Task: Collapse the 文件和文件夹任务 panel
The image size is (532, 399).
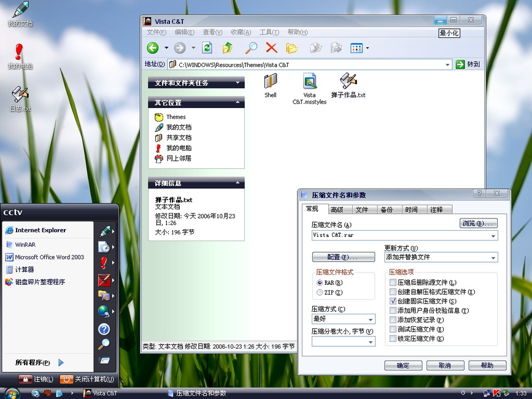Action: (237, 82)
